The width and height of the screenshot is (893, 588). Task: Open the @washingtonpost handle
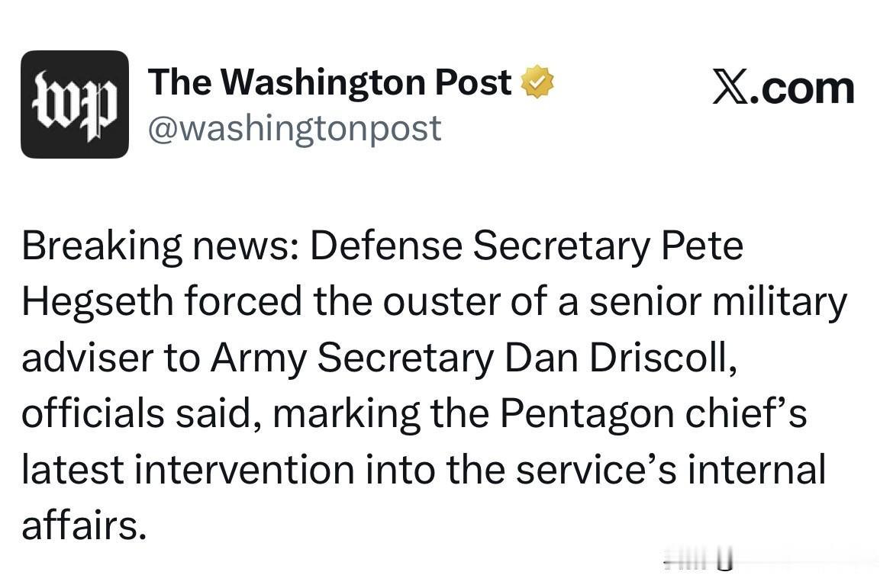coord(295,129)
